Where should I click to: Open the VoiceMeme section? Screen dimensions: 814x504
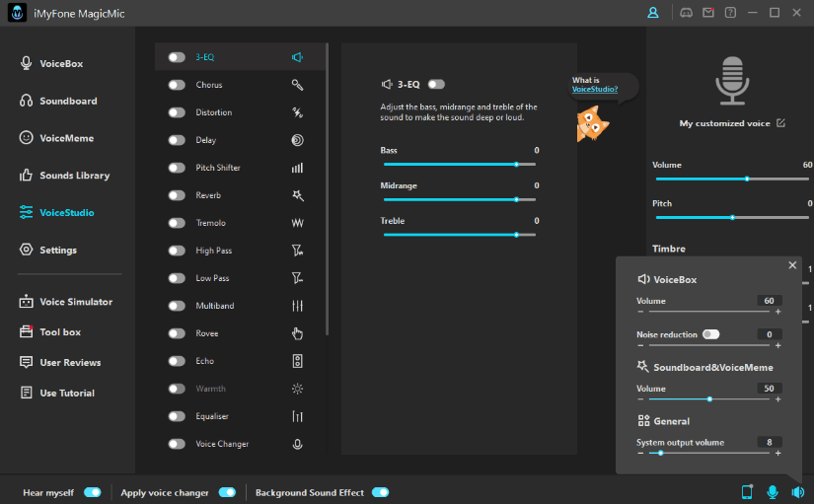pyautogui.click(x=56, y=138)
